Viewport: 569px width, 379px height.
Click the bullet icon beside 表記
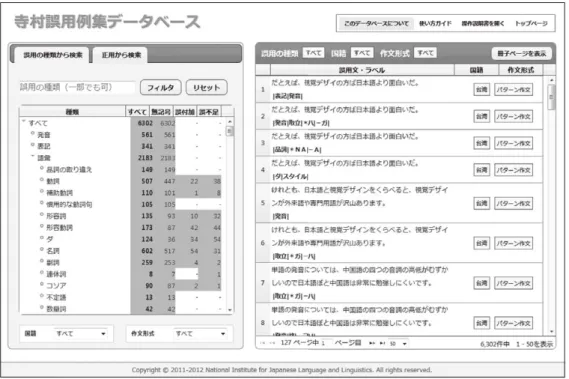click(x=33, y=145)
